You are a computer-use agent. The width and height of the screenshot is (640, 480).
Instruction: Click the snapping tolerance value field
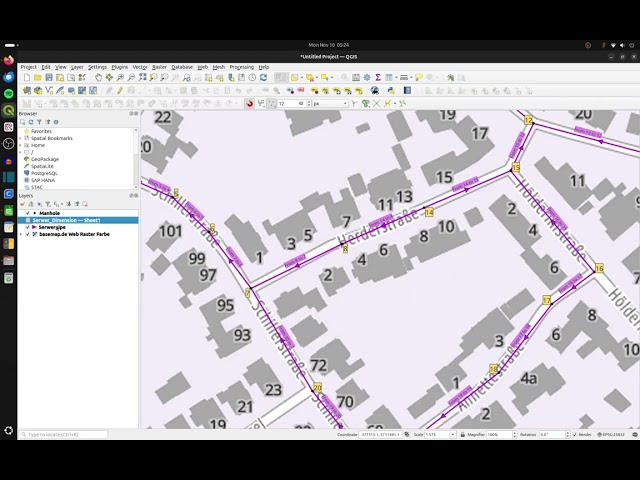[x=291, y=104]
